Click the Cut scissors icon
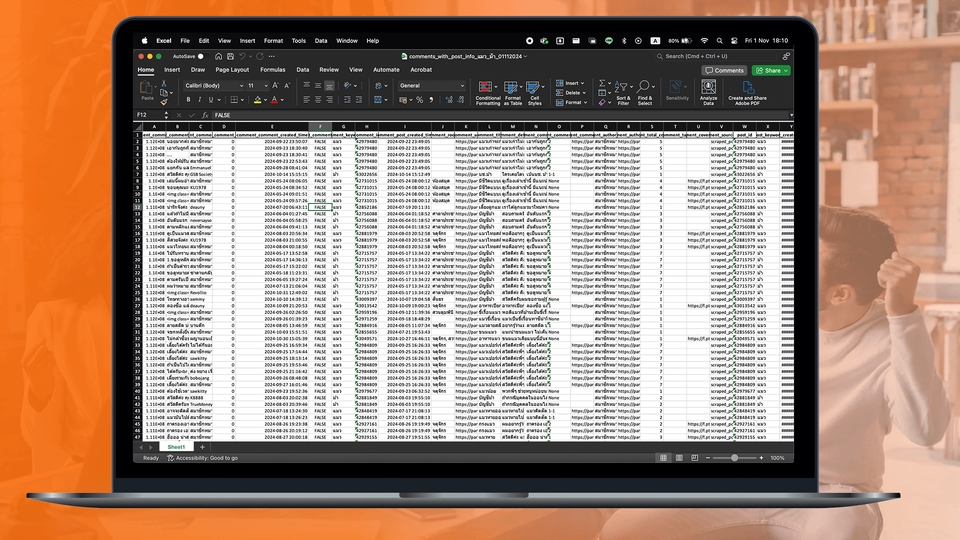Image resolution: width=960 pixels, height=540 pixels. 163,83
